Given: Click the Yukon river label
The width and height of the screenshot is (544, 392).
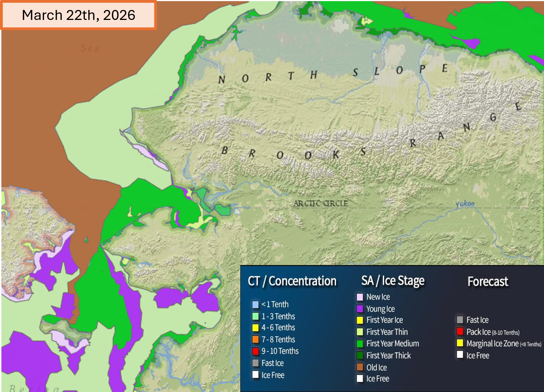Looking at the screenshot, I should pyautogui.click(x=465, y=204).
